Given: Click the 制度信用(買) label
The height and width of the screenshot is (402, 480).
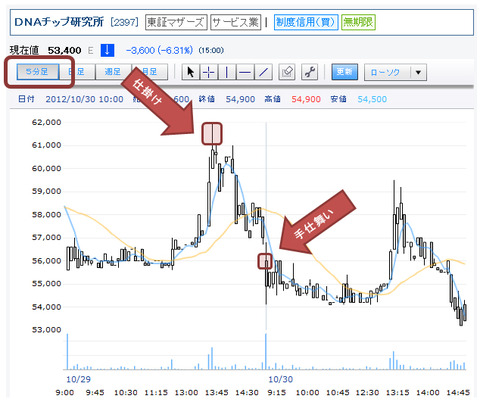Looking at the screenshot, I should (x=306, y=22).
